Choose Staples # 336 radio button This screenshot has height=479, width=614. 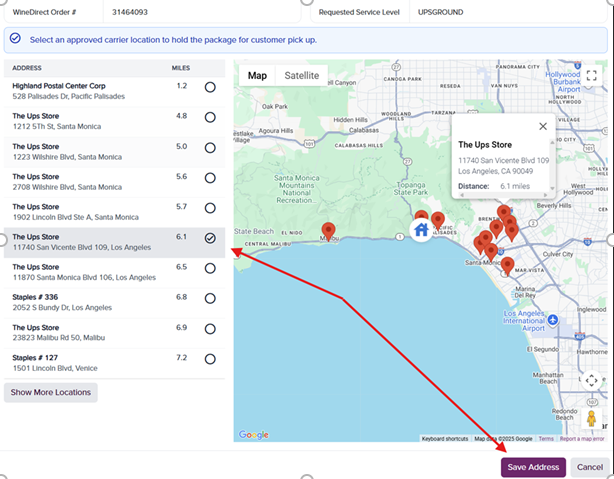pyautogui.click(x=210, y=298)
